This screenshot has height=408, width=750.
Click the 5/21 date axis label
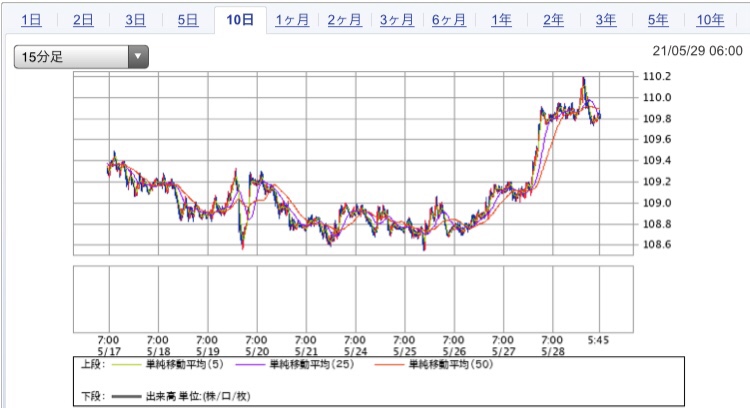tap(306, 352)
